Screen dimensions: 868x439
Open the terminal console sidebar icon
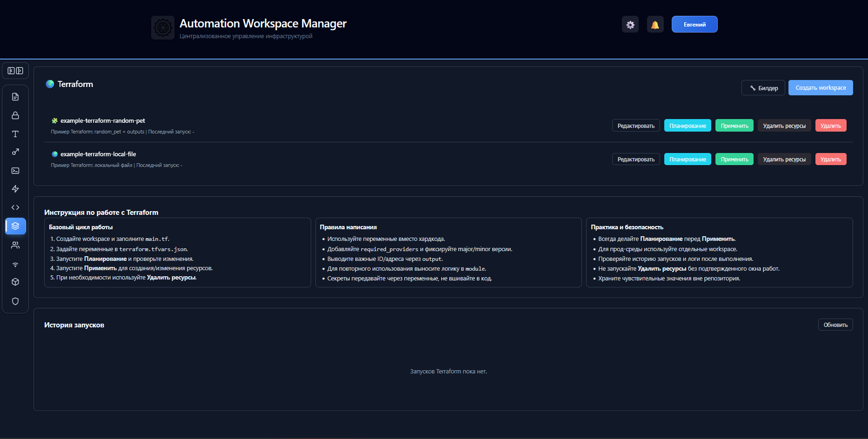(x=15, y=171)
